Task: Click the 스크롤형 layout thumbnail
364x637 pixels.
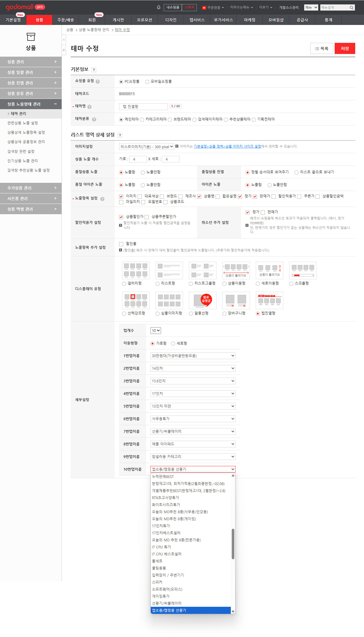Action: [x=303, y=270]
